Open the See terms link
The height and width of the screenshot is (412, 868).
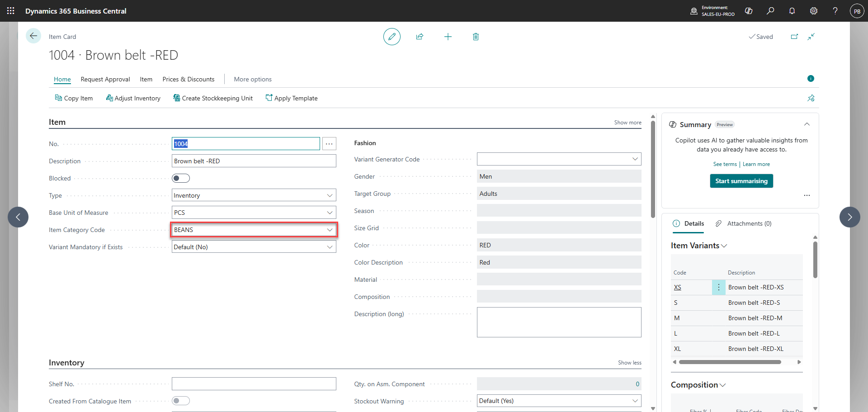pos(725,164)
